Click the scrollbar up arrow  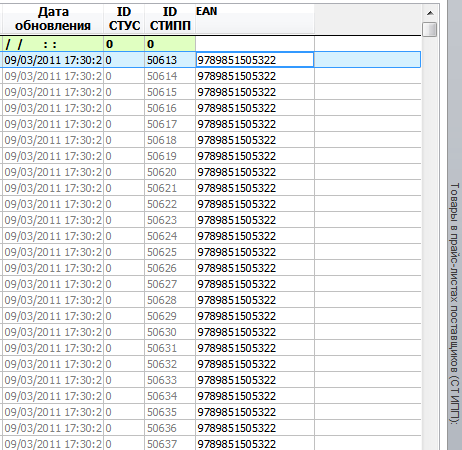tap(430, 13)
